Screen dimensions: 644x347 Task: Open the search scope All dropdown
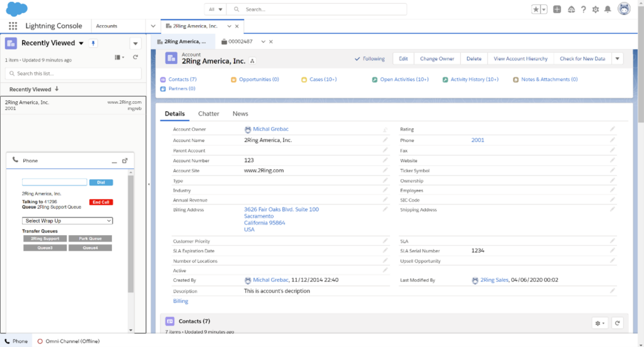click(215, 9)
